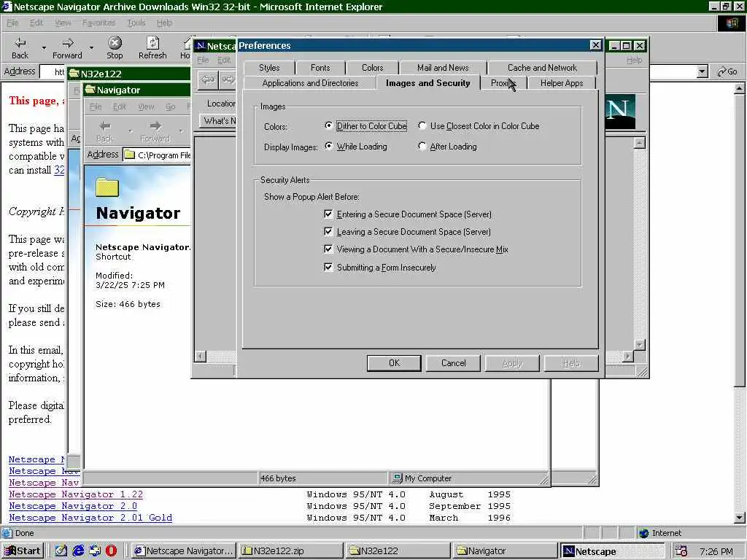
Task: Switch to Styles tab in Preferences
Action: 269,68
